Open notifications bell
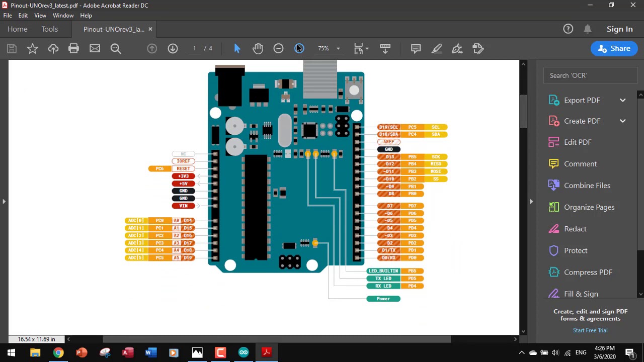 (588, 29)
